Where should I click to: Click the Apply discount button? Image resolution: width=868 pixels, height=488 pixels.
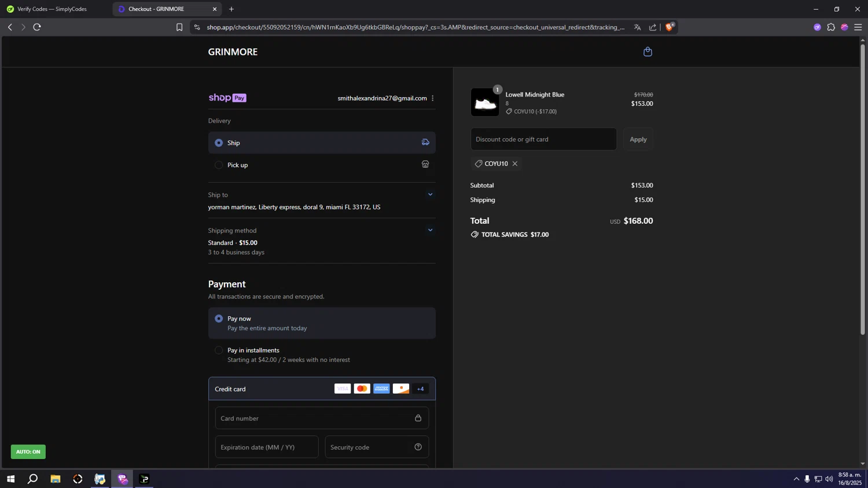coord(638,139)
